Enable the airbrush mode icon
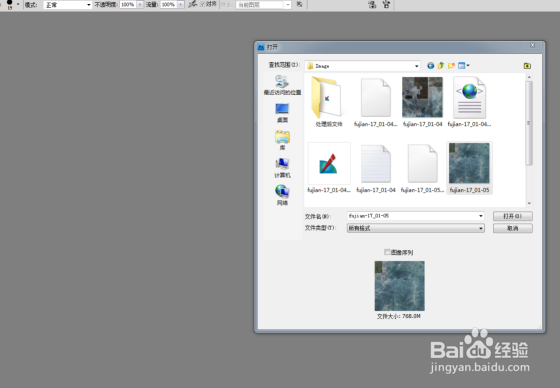 [x=192, y=4]
